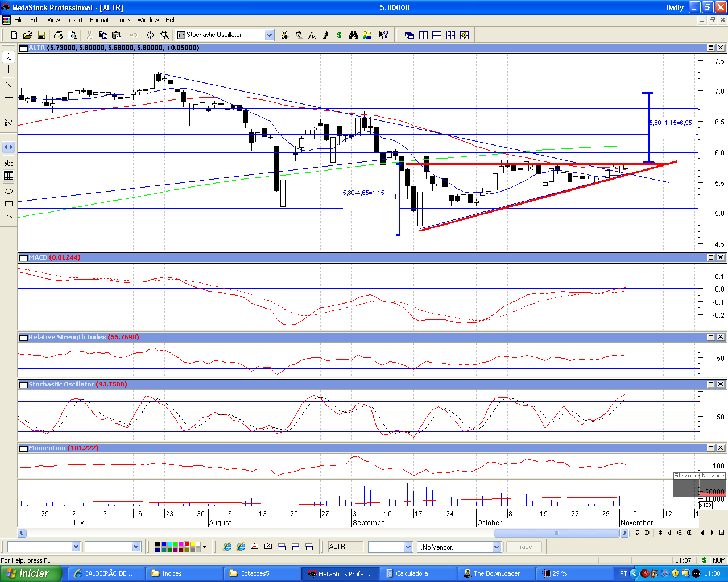The image size is (728, 582).
Task: Pick the black color swatch
Action: click(157, 544)
